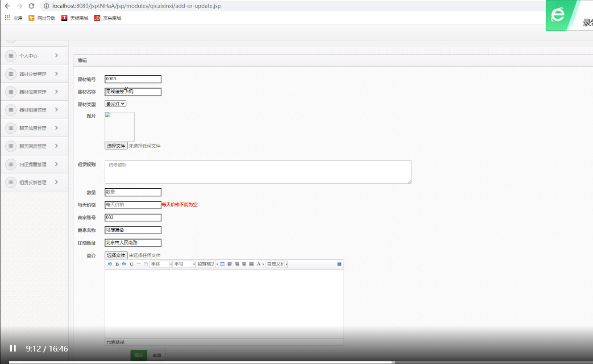
Task: Click the grid icon beside 器材分类管理
Action: [11, 74]
